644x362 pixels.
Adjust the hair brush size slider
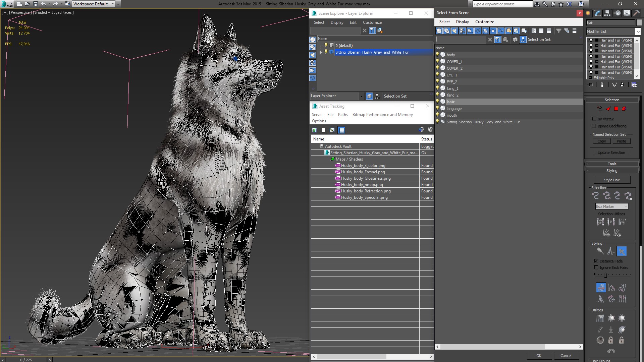[x=606, y=275]
